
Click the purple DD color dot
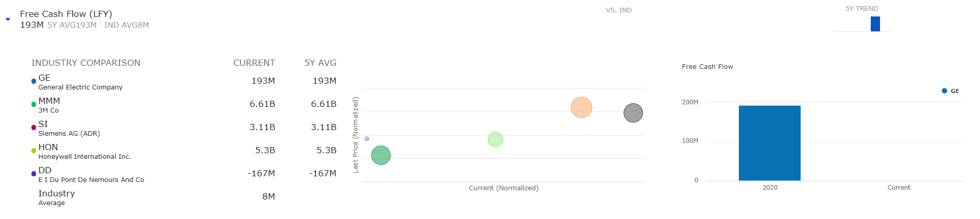(x=34, y=174)
